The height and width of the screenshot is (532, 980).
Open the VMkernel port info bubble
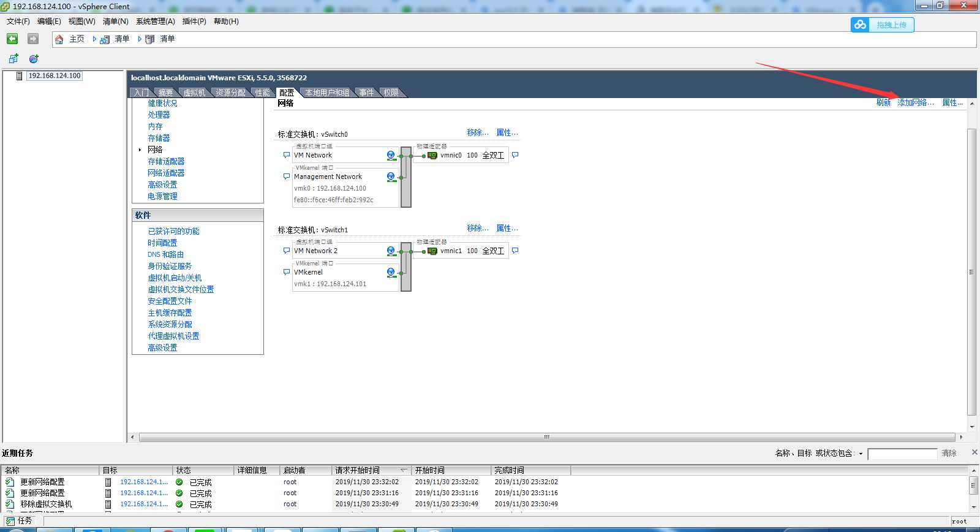[287, 272]
